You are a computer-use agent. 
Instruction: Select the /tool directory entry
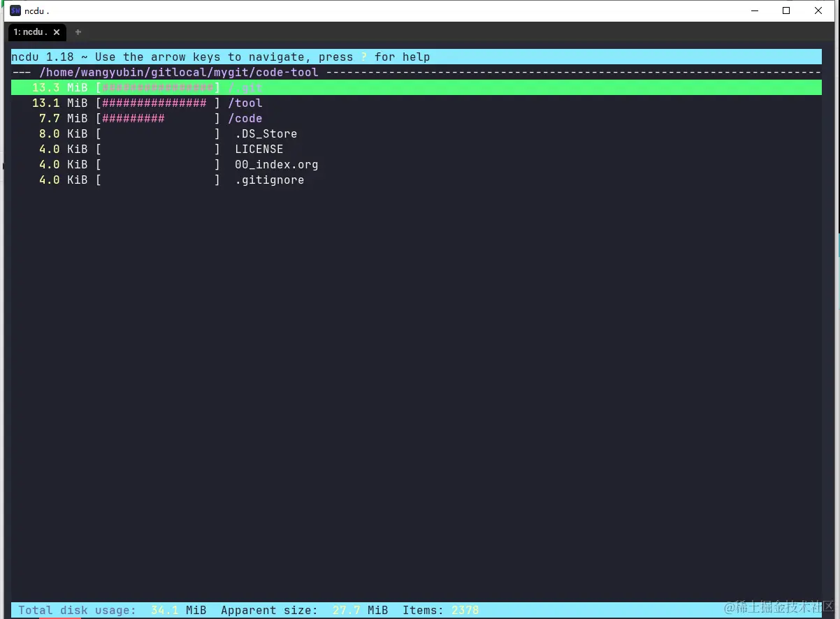pyautogui.click(x=245, y=103)
